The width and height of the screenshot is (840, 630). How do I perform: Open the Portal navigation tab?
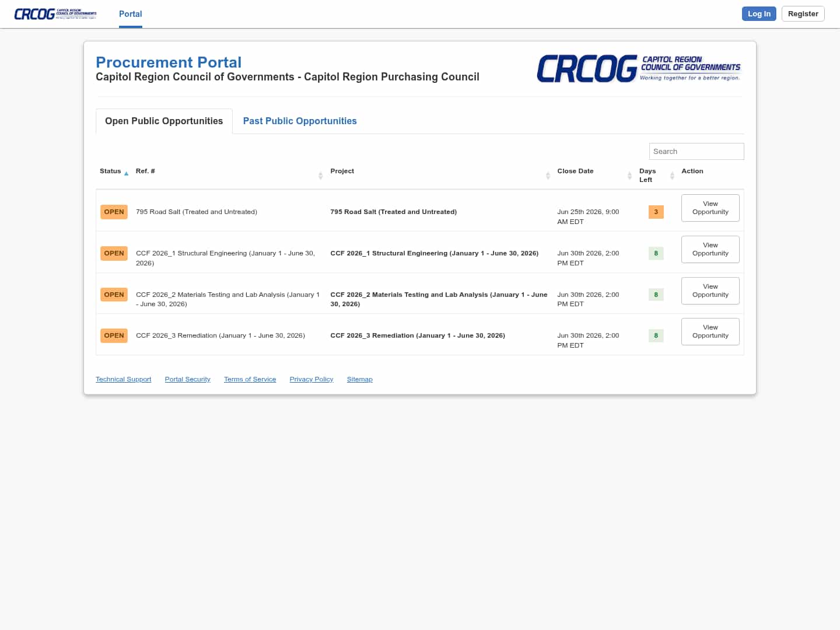tap(130, 14)
